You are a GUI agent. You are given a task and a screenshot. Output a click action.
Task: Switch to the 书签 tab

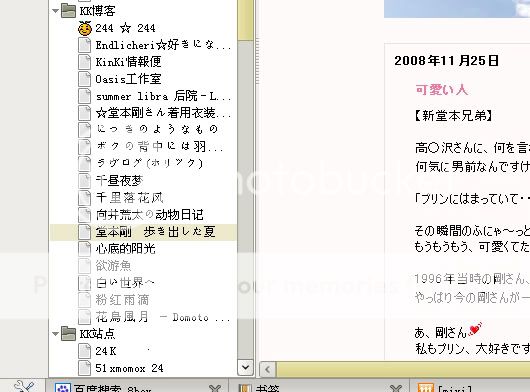319,387
